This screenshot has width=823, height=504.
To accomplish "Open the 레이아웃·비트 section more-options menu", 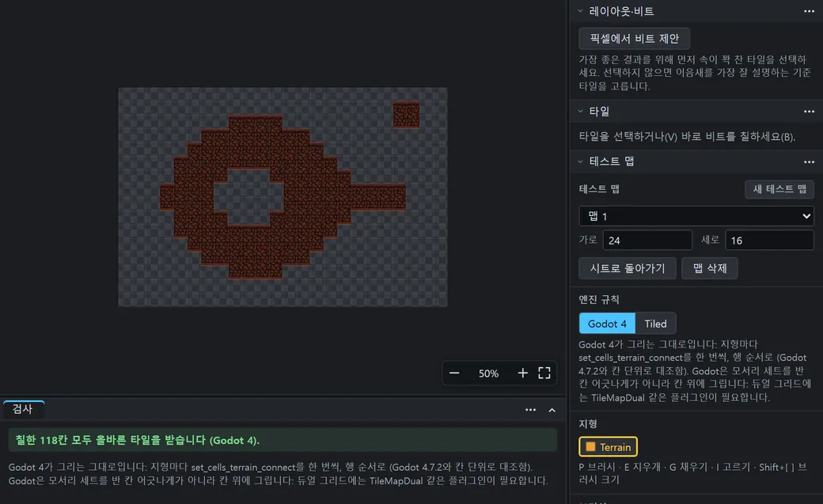I will (x=809, y=11).
